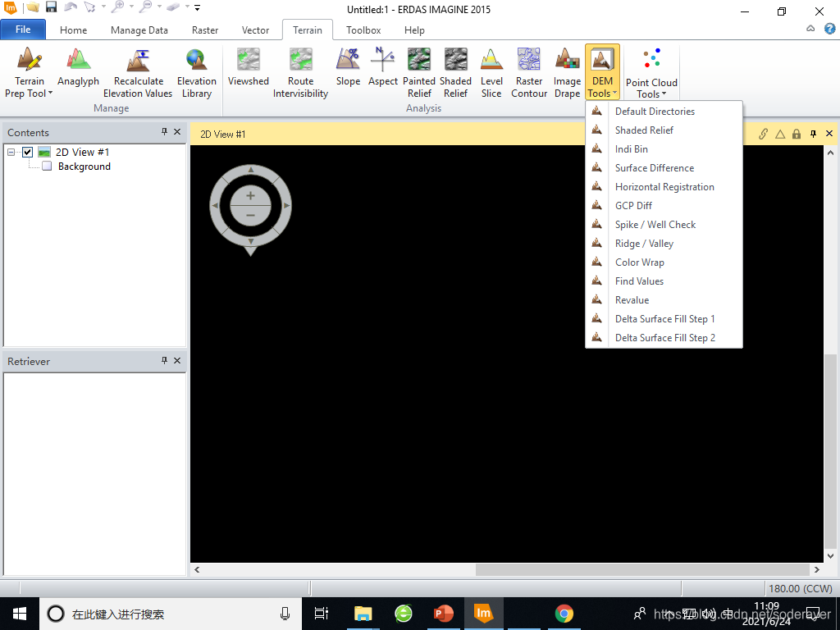Viewport: 840px width, 630px height.
Task: Select Delta Surface Fill Step 2
Action: pos(664,337)
